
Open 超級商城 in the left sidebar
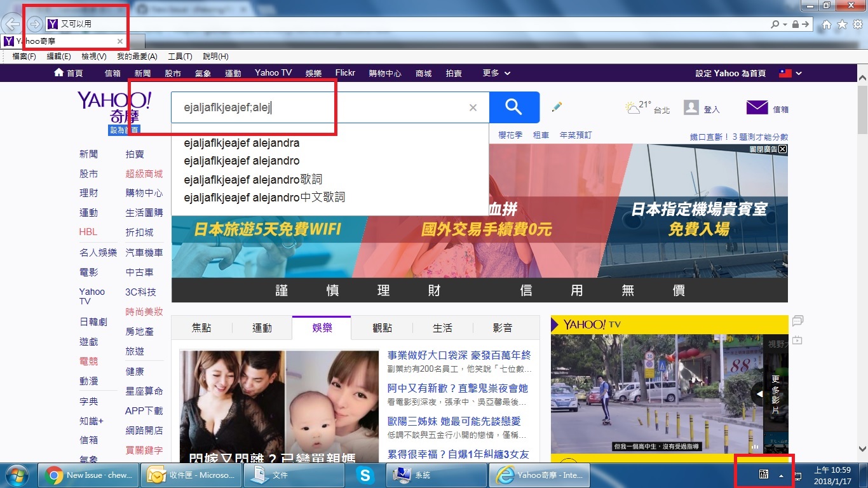(144, 173)
